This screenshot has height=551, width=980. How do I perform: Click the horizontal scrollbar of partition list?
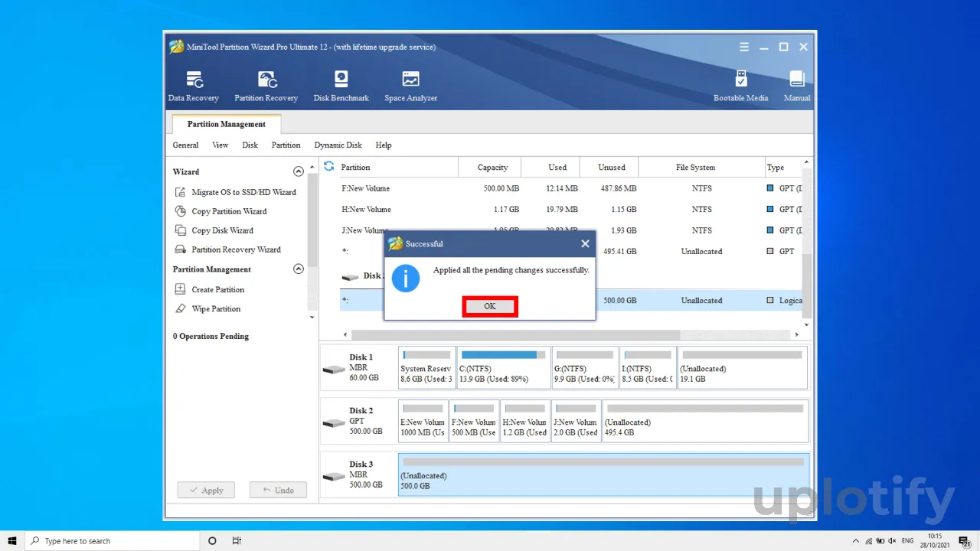515,334
